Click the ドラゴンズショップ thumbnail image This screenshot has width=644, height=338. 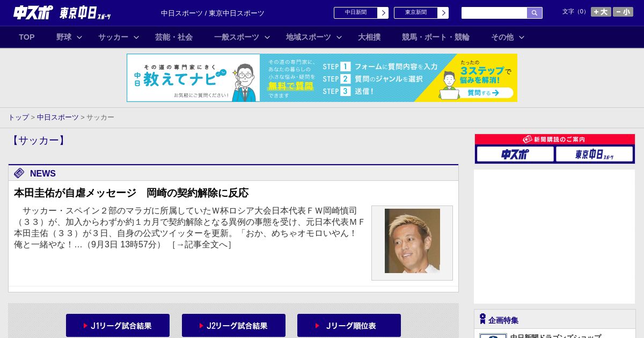(493, 336)
